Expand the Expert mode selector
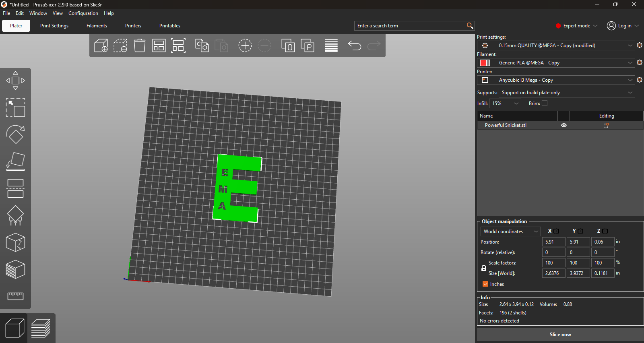644x343 pixels. (576, 26)
